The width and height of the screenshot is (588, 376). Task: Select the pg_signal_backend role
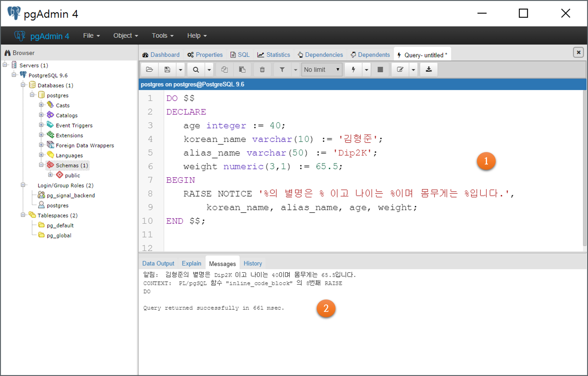67,195
